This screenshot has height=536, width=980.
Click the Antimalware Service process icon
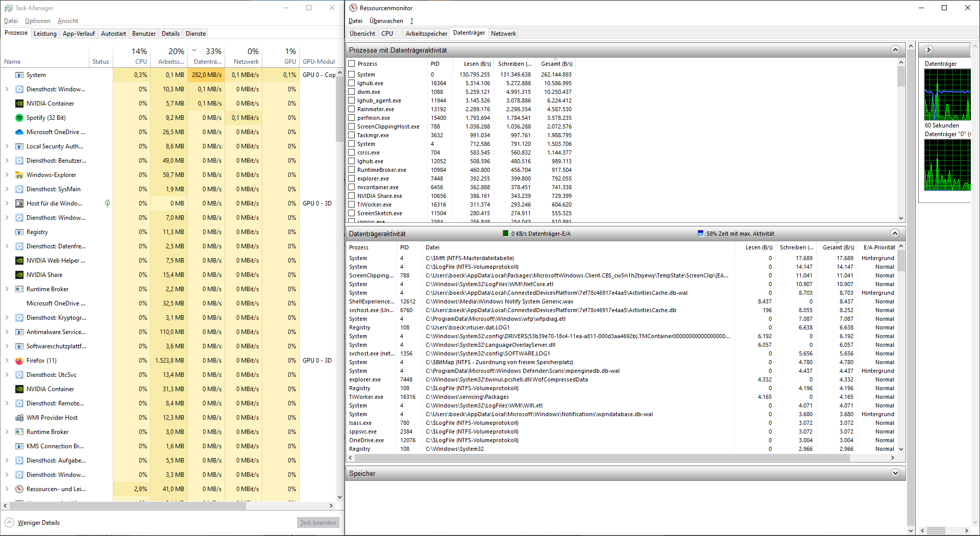tap(19, 332)
